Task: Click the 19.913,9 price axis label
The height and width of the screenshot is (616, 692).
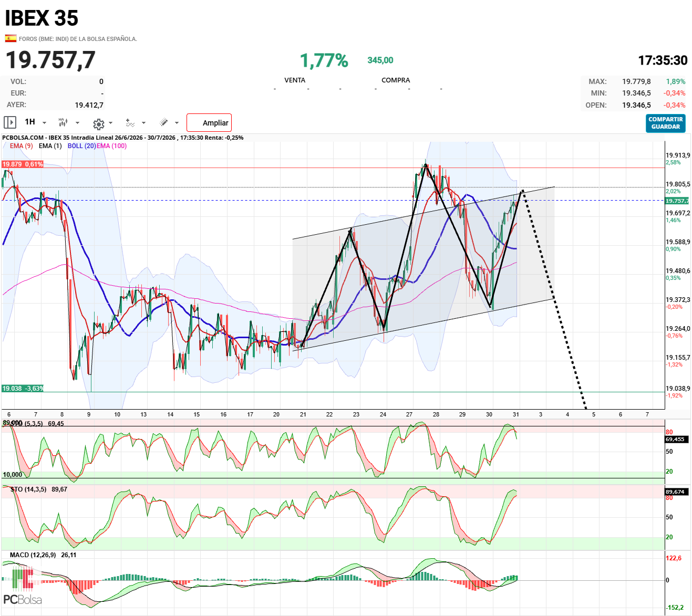Action: [678, 155]
